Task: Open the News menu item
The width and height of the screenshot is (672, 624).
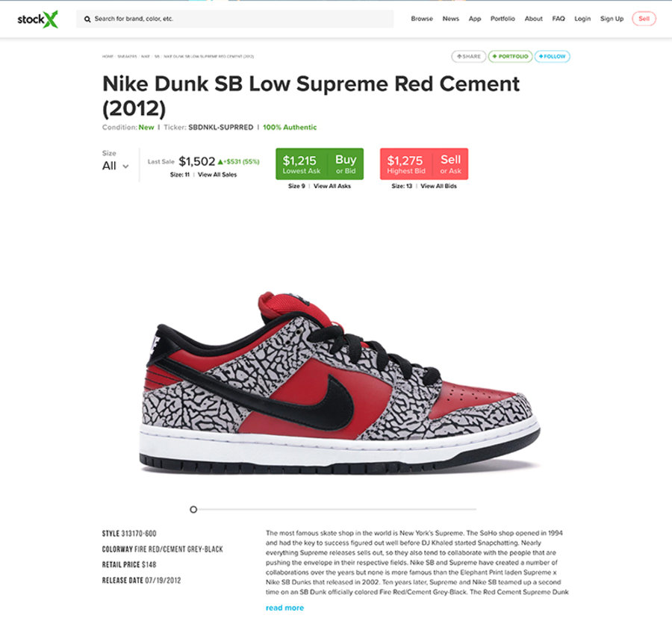Action: pos(450,19)
